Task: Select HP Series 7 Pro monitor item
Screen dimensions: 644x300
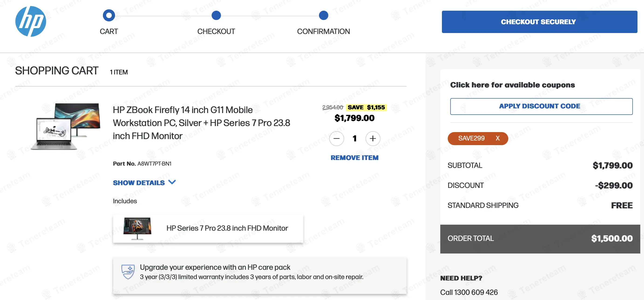Action: (x=227, y=228)
